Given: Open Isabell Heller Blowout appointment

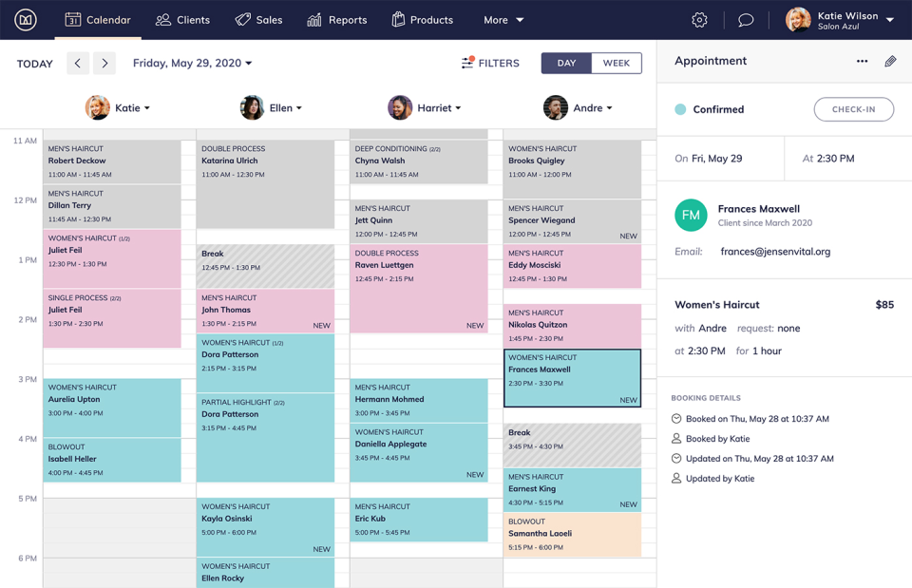Looking at the screenshot, I should point(112,460).
